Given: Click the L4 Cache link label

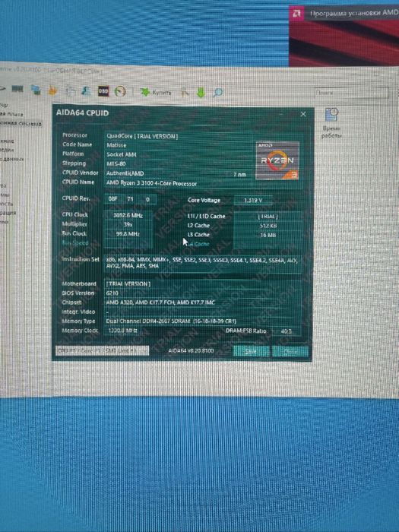Looking at the screenshot, I should pos(198,244).
